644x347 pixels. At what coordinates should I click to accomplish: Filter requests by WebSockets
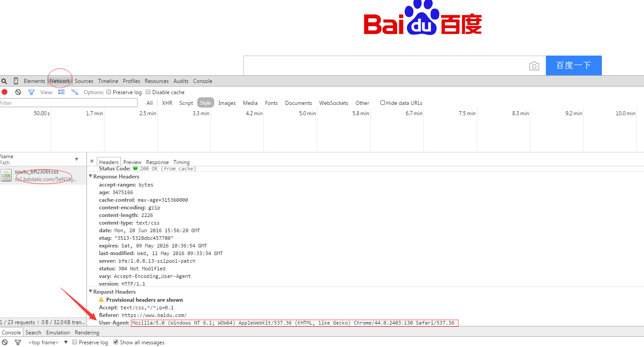(x=333, y=103)
